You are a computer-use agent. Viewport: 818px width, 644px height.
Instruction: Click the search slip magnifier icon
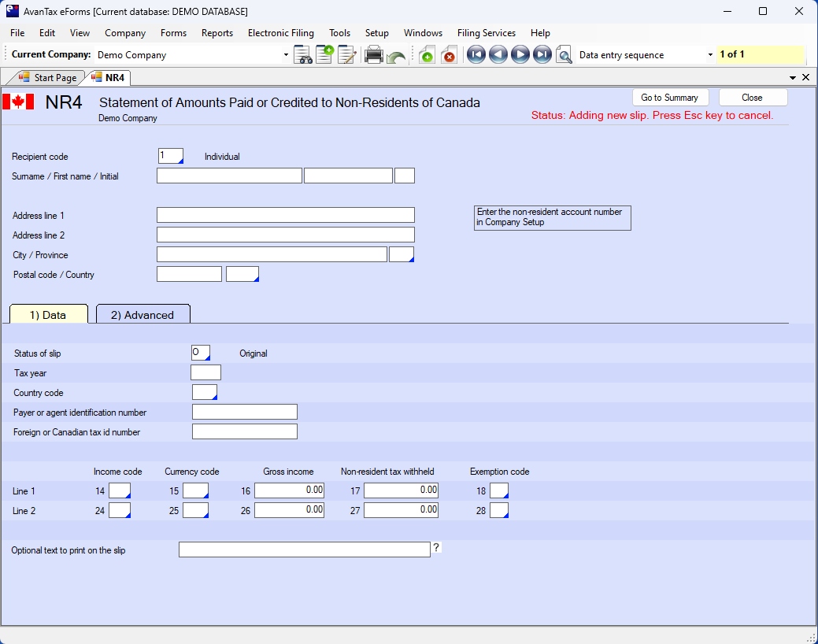564,55
